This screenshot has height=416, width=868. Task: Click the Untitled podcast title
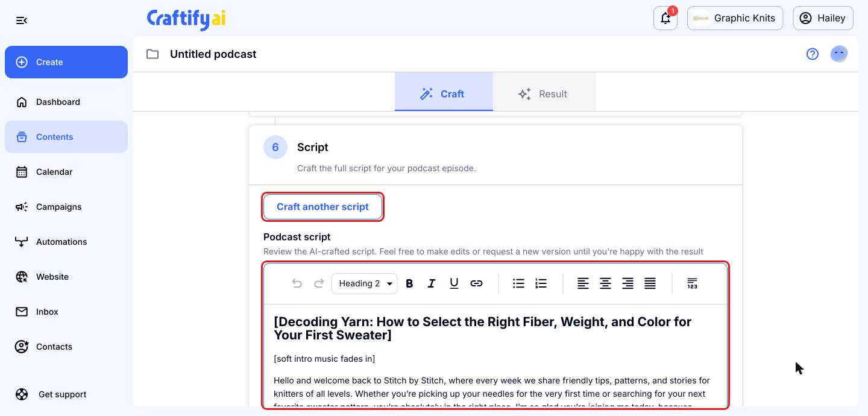[213, 54]
